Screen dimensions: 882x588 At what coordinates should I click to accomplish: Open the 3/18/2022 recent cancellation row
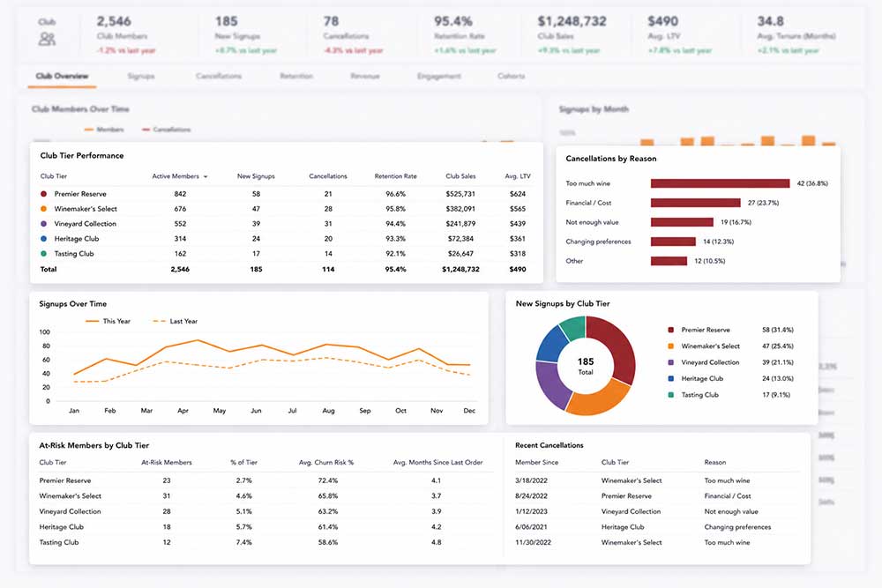[x=656, y=480]
